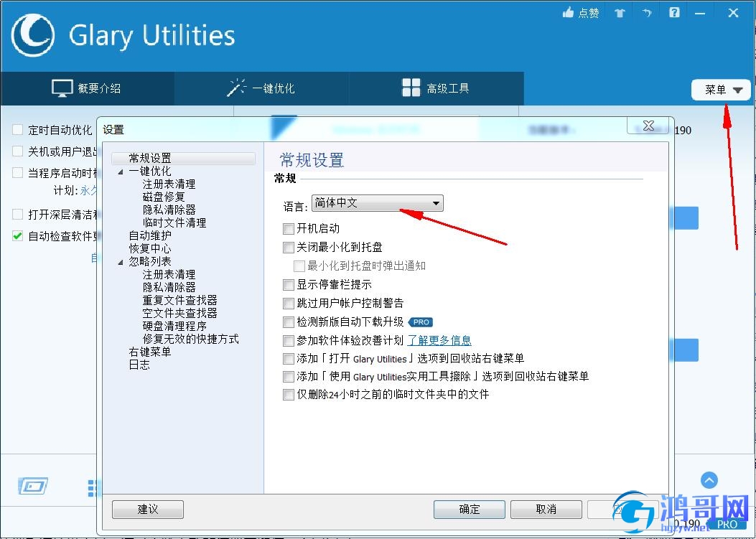Click the four-squares icon of 高级工具
756x539 pixels.
click(x=411, y=88)
